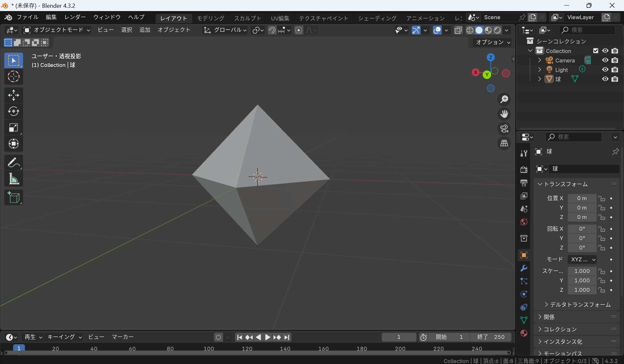Viewport: 624px width, 364px height.
Task: Switch to the モデリング workspace tab
Action: pos(211,18)
